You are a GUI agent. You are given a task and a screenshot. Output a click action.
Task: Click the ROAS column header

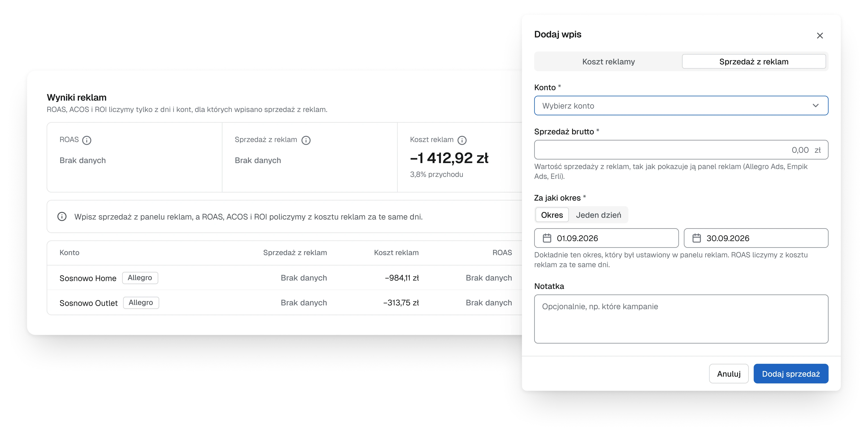coord(502,253)
